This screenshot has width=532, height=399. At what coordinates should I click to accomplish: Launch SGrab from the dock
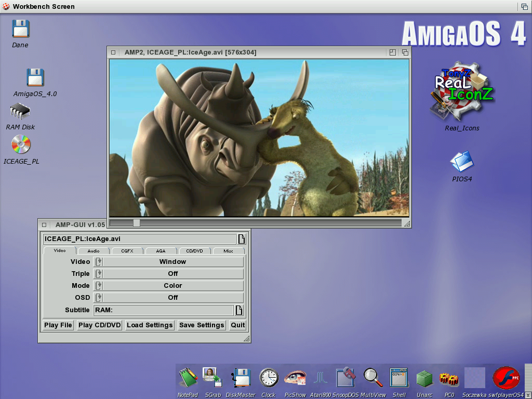212,377
